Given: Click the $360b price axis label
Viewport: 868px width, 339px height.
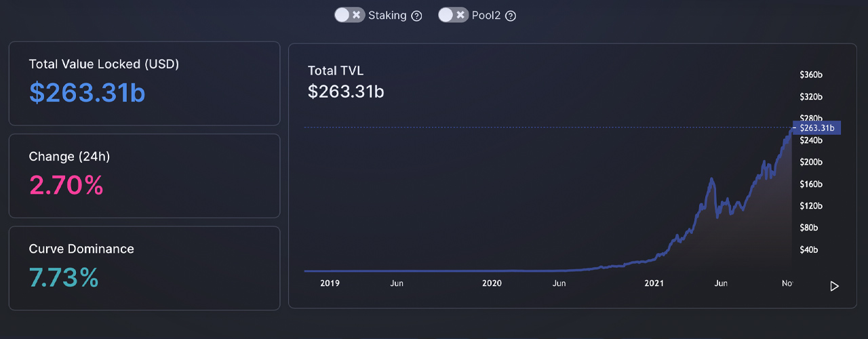Looking at the screenshot, I should (x=811, y=75).
